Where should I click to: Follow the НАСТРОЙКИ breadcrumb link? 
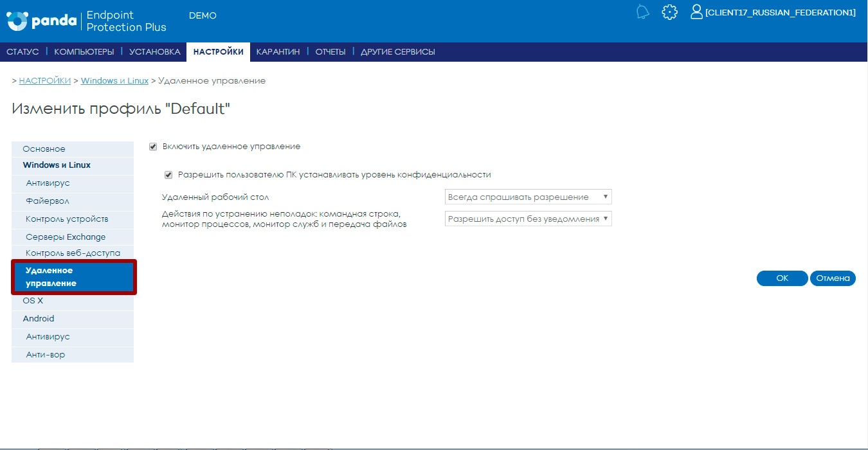45,81
